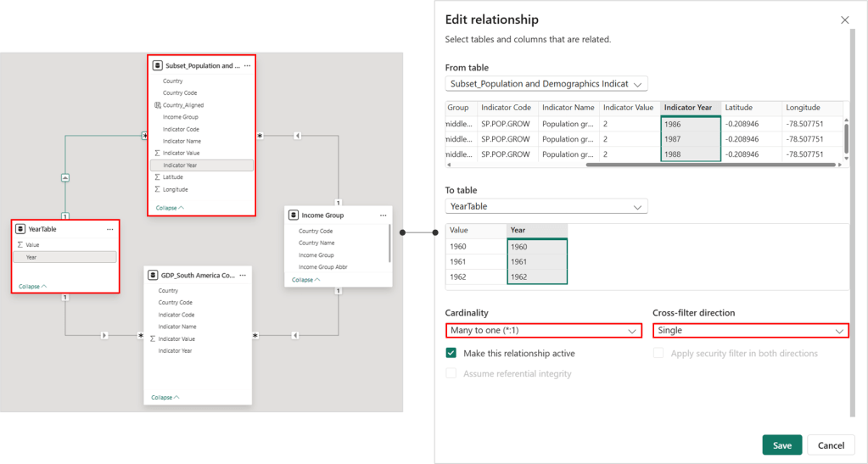Expand the To table YearTable dropdown
The width and height of the screenshot is (868, 464).
(x=546, y=206)
